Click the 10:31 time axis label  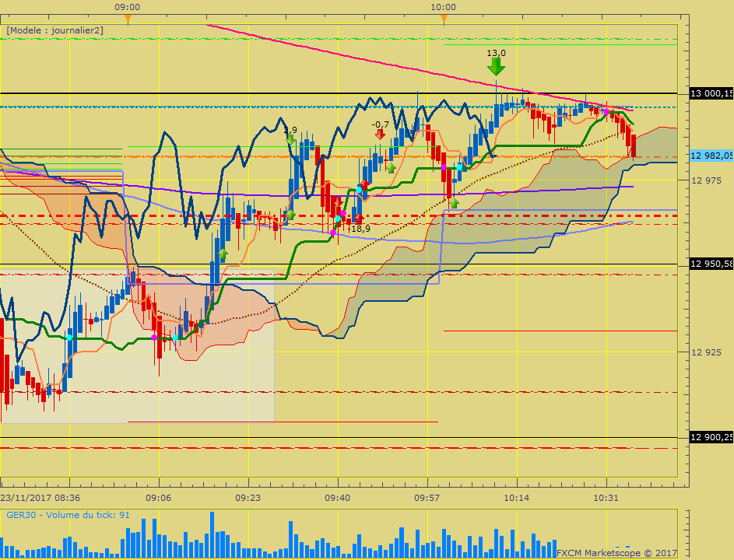[x=606, y=498]
